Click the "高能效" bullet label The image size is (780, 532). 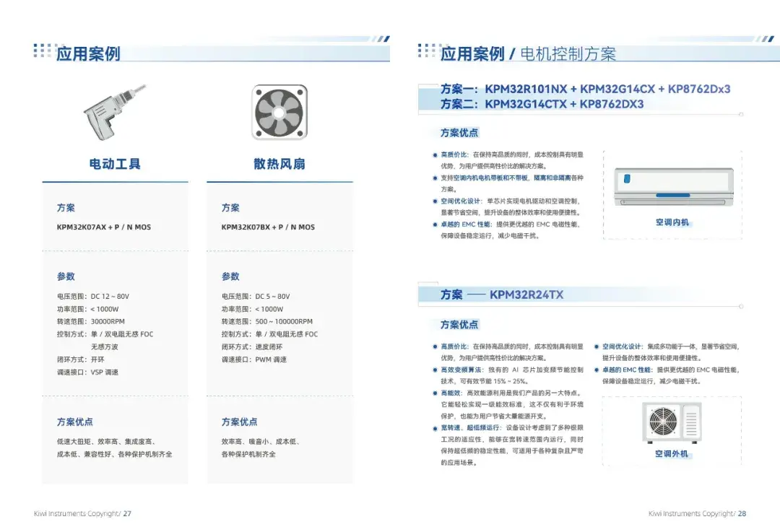[451, 393]
